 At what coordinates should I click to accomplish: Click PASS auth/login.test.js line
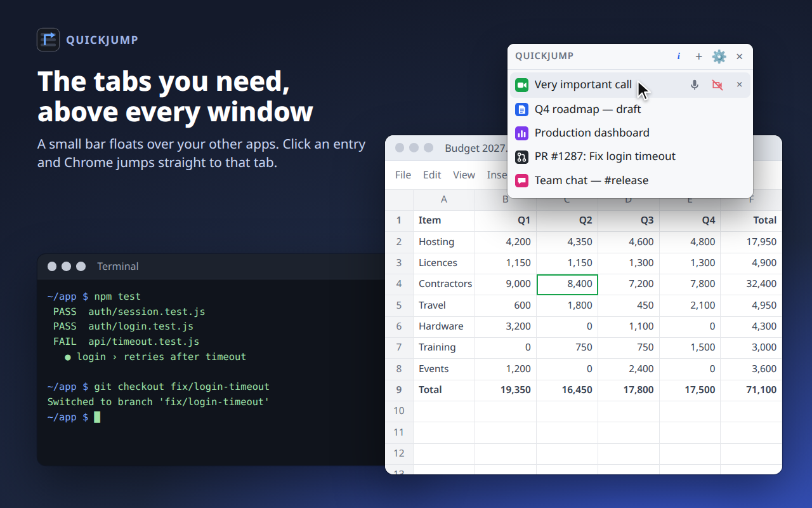[x=123, y=326]
